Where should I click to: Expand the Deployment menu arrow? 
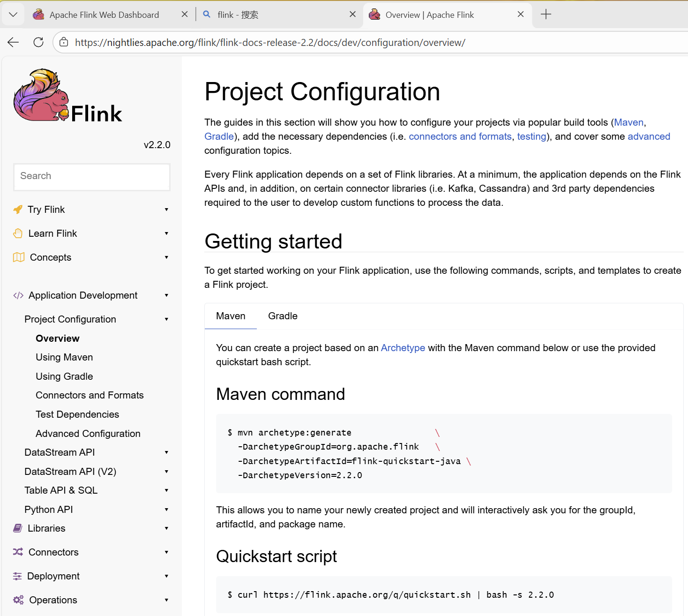(166, 576)
